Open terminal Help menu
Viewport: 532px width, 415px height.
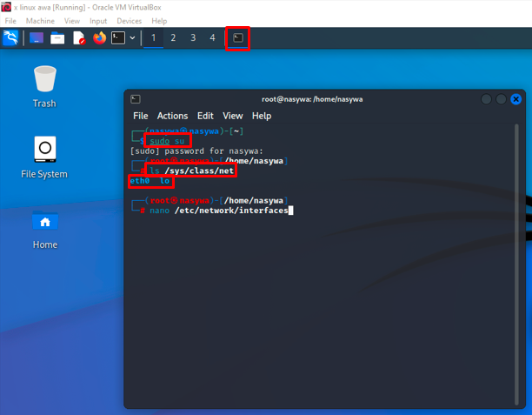coord(262,116)
